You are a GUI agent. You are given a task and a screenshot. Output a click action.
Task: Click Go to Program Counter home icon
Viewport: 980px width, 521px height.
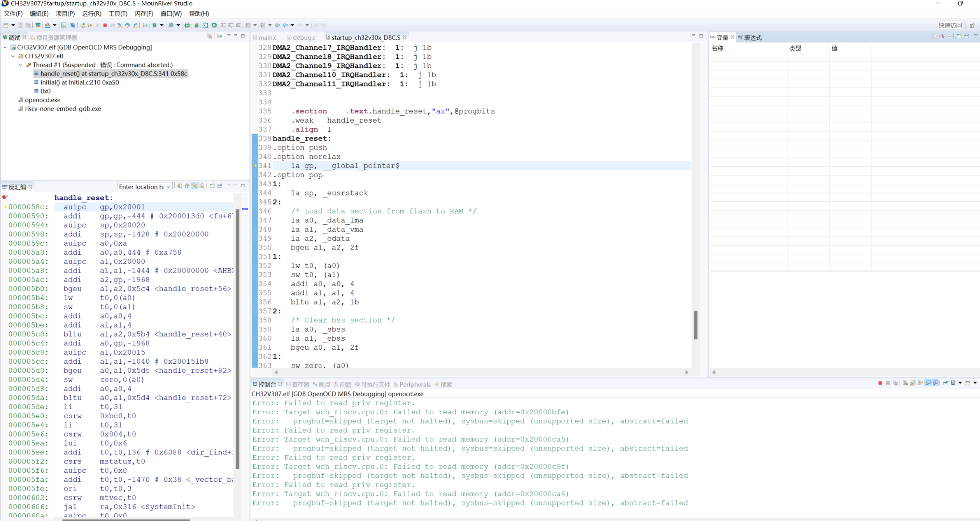[x=187, y=186]
